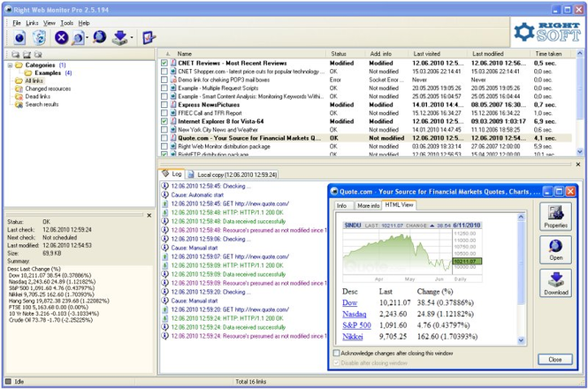
Task: Uncheck the CNET Reviews row checkbox
Action: 164,63
